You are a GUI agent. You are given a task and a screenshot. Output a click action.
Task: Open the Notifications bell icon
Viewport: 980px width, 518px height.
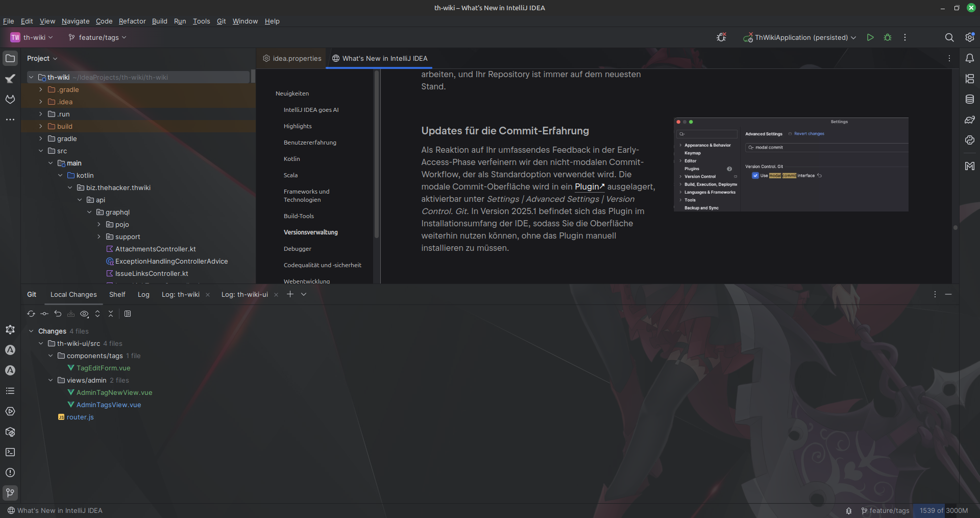pos(970,58)
